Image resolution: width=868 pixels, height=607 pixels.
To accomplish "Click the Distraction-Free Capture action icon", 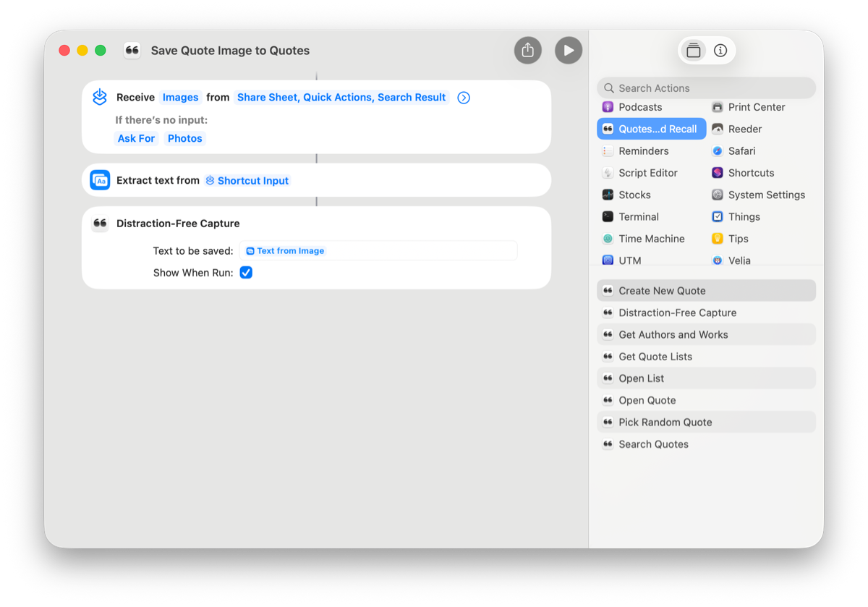I will pos(100,224).
